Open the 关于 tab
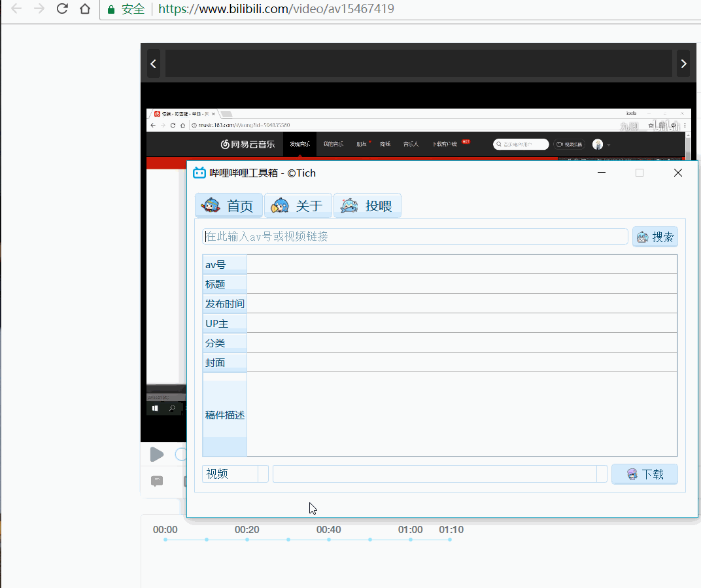Screen dimensions: 701x588 pos(298,205)
